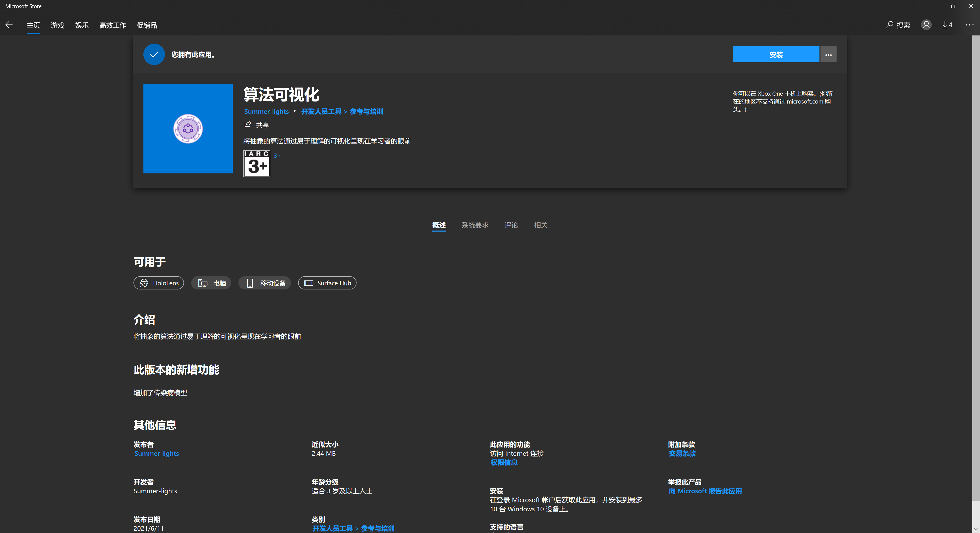Click the vertical scrollbar down arrow
Viewport: 980px width, 533px height.
976,529
